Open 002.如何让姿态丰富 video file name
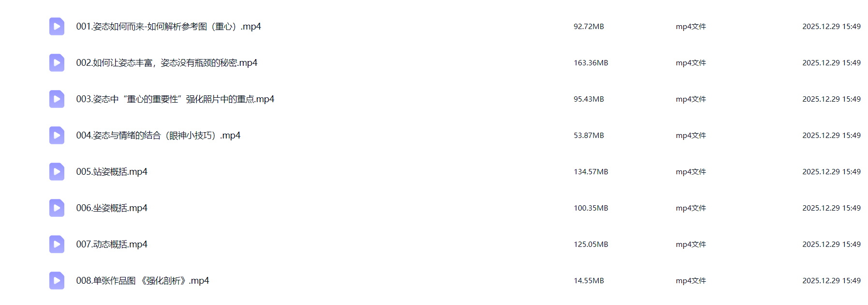The height and width of the screenshot is (305, 868). [x=166, y=63]
